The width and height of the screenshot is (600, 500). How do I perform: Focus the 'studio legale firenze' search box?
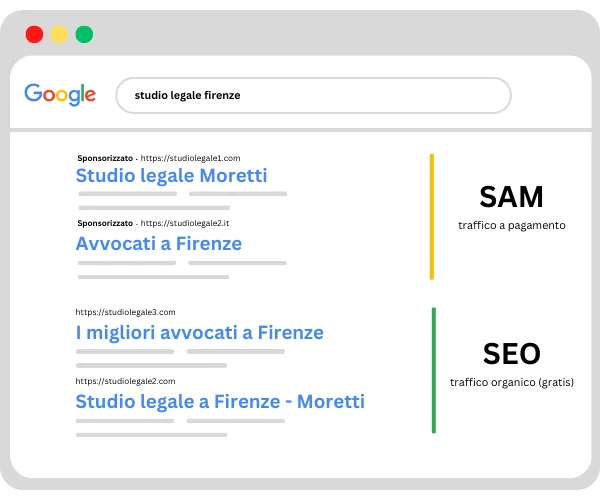[x=314, y=96]
